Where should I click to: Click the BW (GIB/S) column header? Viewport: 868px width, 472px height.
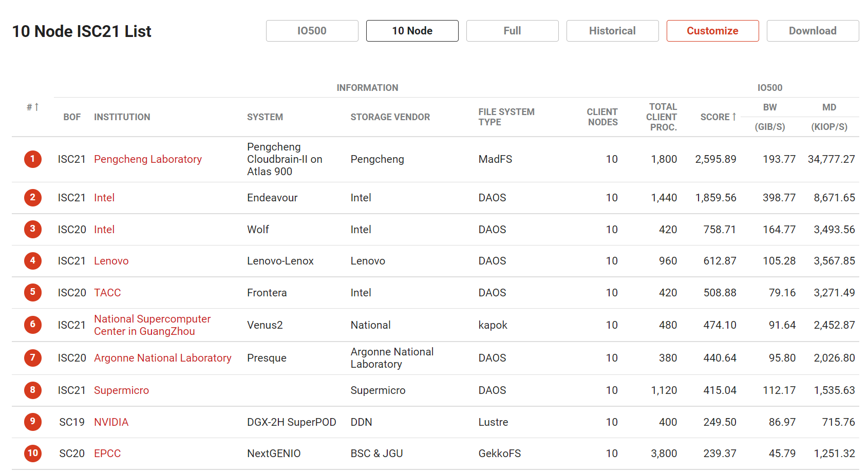[x=770, y=117]
